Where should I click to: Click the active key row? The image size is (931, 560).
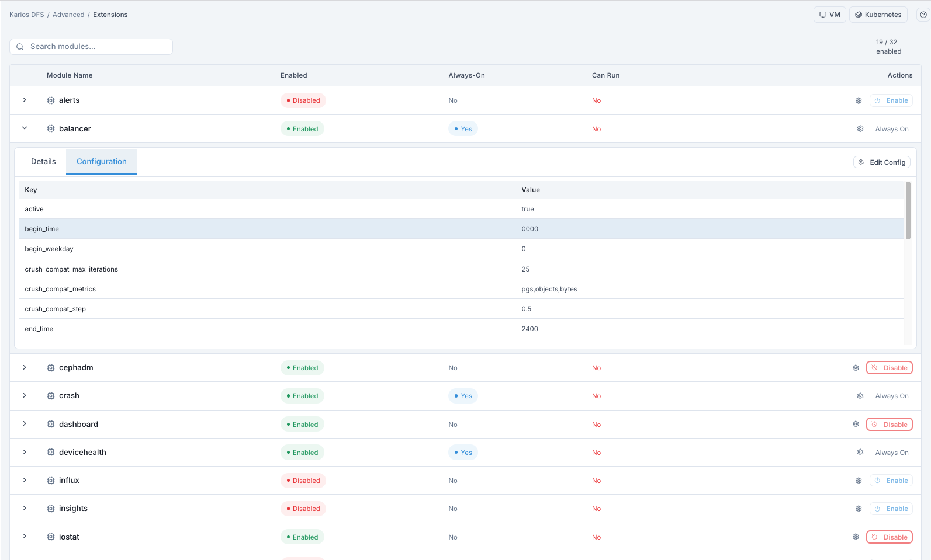point(461,209)
